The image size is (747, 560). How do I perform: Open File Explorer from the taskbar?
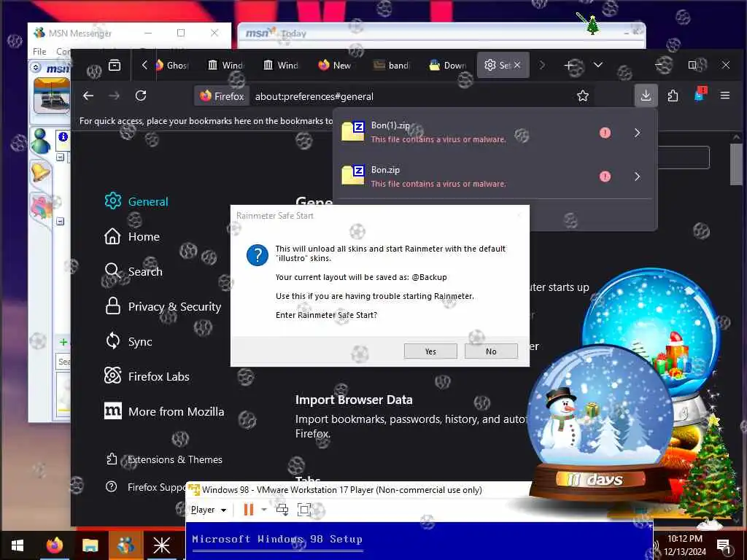click(x=90, y=545)
